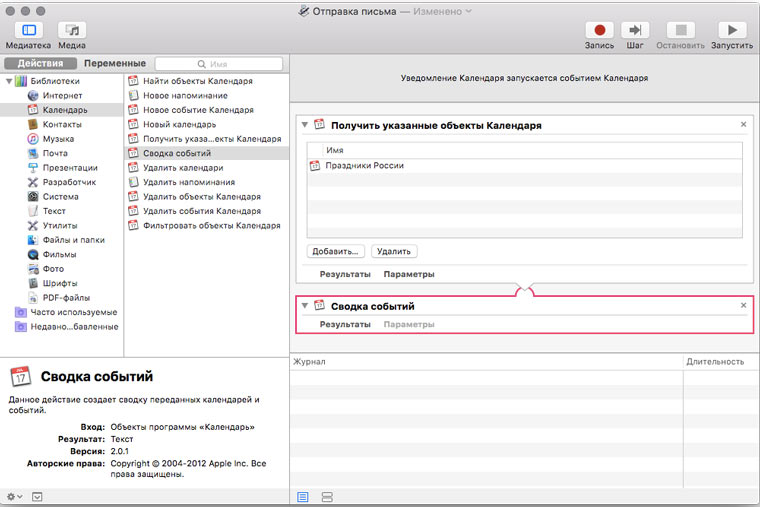The image size is (760, 507).
Task: Switch to the Переменные tab
Action: pos(115,63)
